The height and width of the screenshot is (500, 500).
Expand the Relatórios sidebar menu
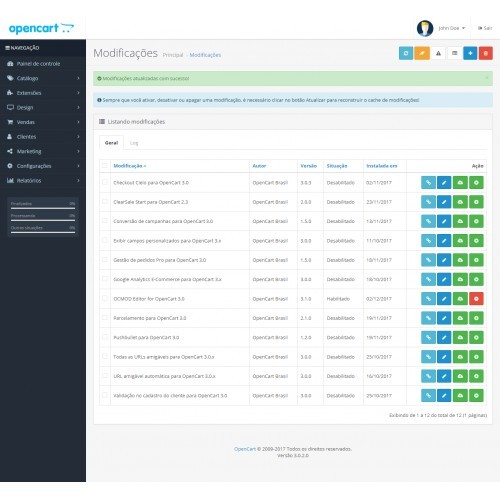click(43, 181)
